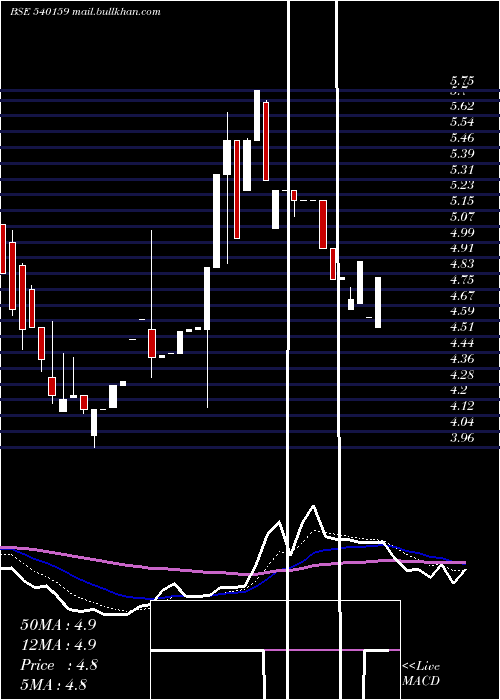Image resolution: width=500 pixels, height=700 pixels.
Task: Click the 4.12 price axis label
Action: point(462,406)
